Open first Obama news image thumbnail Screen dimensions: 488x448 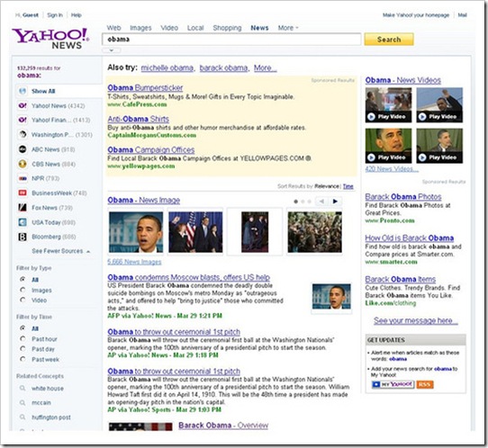coord(136,232)
